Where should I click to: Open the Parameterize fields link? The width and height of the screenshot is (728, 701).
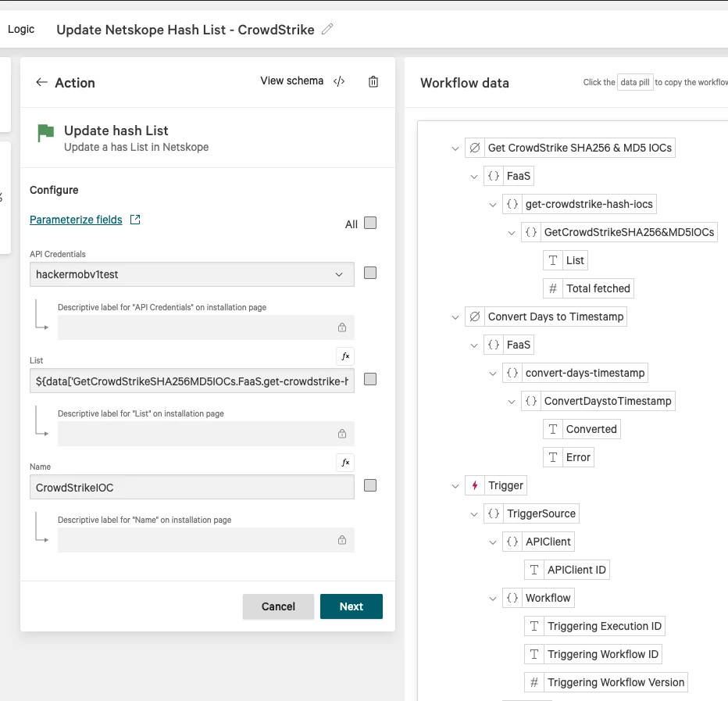pos(76,220)
